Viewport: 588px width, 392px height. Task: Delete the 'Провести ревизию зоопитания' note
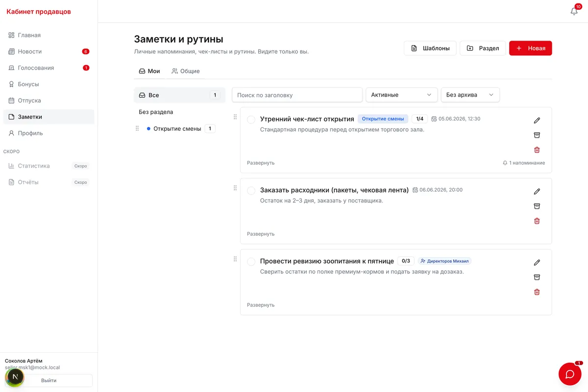click(537, 292)
